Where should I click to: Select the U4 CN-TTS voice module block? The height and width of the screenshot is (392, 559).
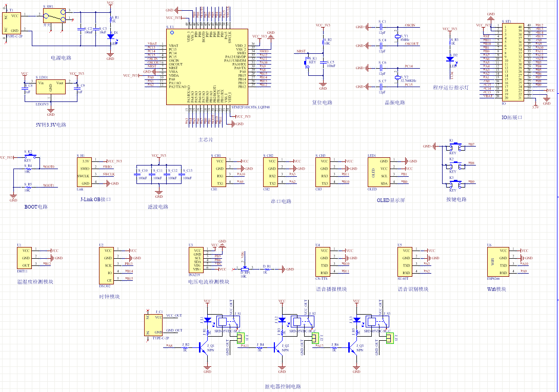(323, 262)
